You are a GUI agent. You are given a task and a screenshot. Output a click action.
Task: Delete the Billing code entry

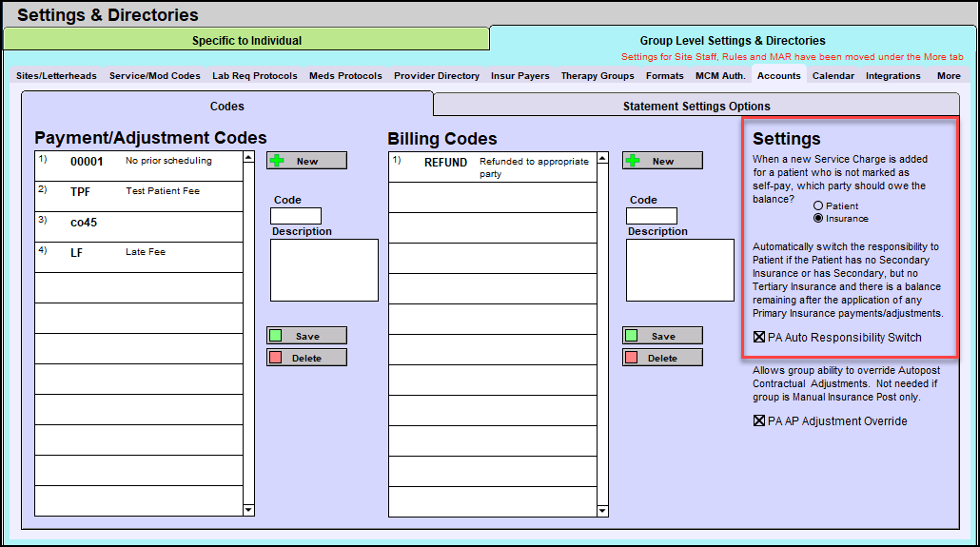(662, 358)
